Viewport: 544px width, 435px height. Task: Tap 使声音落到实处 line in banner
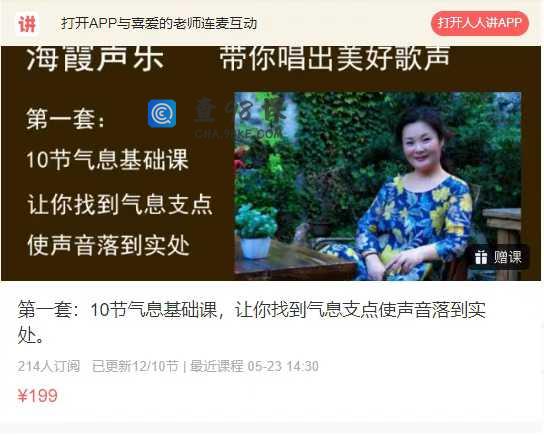click(x=109, y=245)
